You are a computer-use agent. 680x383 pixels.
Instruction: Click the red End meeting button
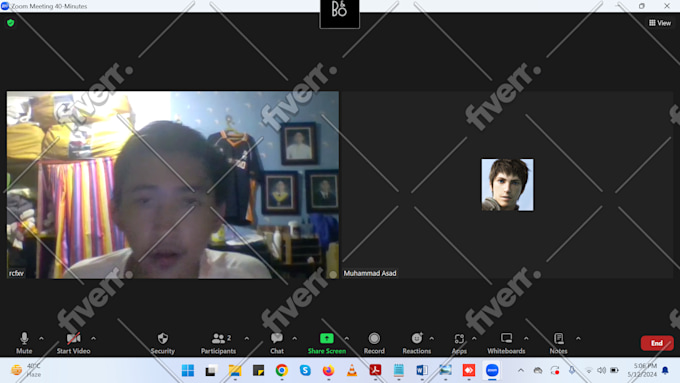(657, 343)
